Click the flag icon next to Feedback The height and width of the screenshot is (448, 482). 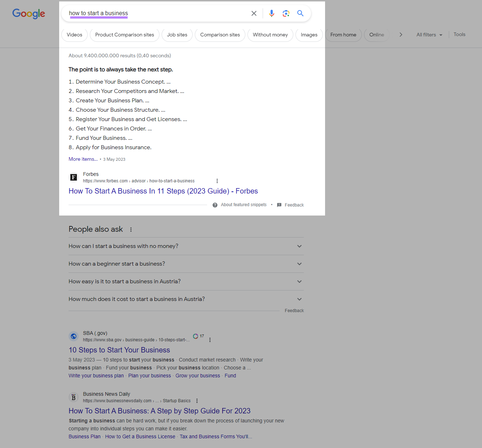(279, 205)
